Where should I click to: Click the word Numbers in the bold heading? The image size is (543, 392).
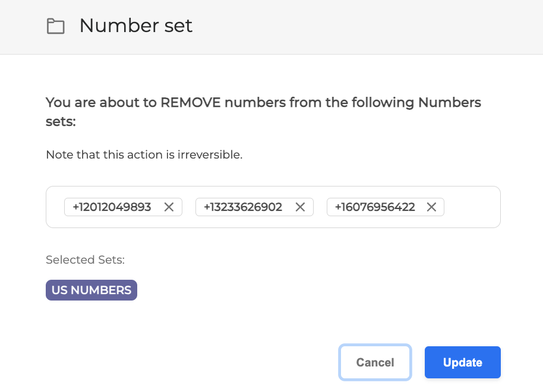click(450, 102)
